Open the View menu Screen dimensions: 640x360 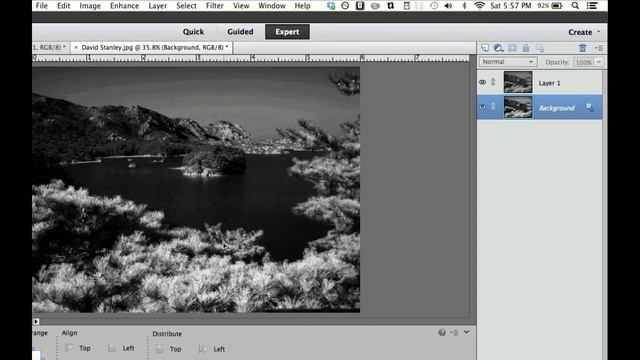[241, 6]
